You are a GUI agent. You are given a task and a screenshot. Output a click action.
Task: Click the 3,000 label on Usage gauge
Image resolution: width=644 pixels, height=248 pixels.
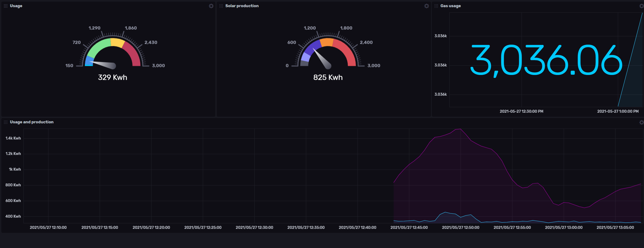tap(159, 65)
